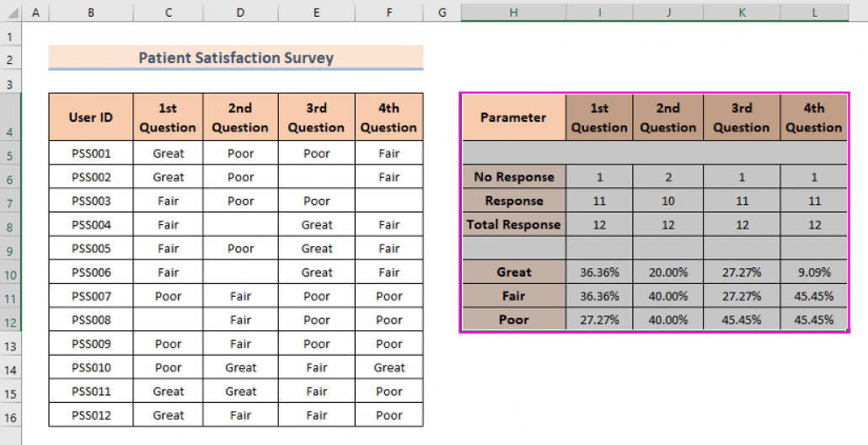Click 4th Question header in summary table

814,117
